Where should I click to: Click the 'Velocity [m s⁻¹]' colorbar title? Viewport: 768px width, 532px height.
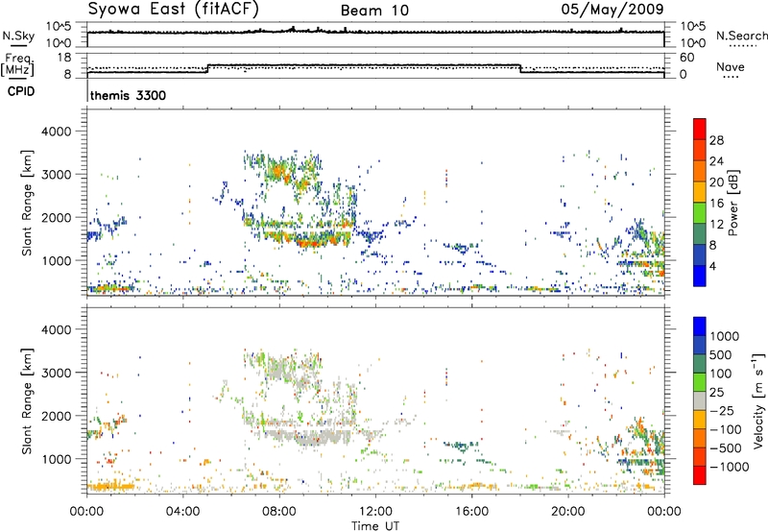758,400
